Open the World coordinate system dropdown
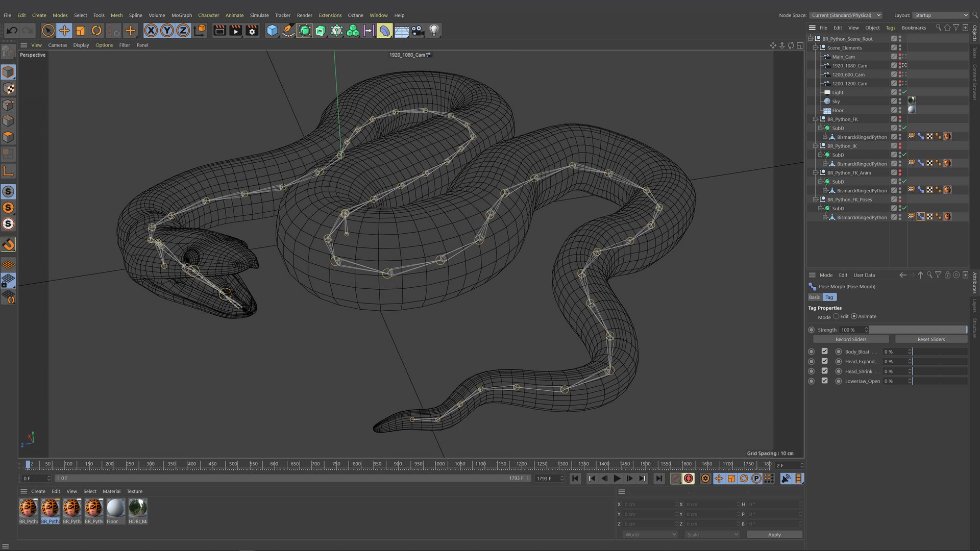980x551 pixels. pos(650,535)
